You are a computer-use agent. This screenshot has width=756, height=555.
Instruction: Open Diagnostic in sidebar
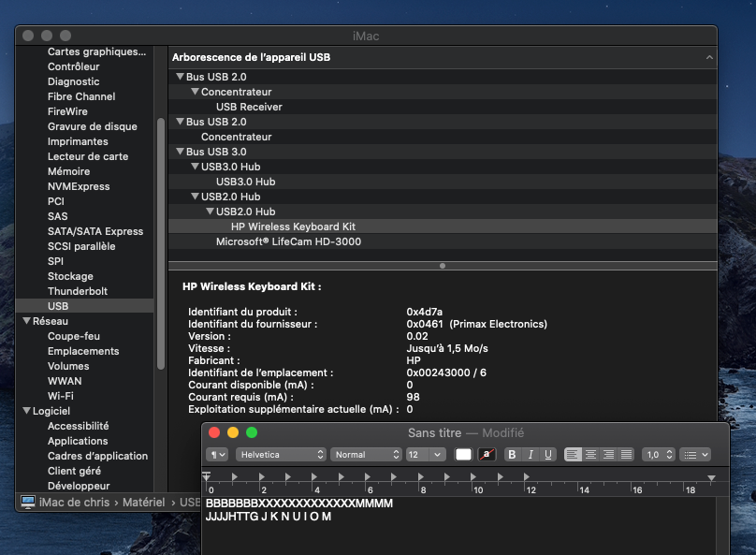pyautogui.click(x=73, y=81)
